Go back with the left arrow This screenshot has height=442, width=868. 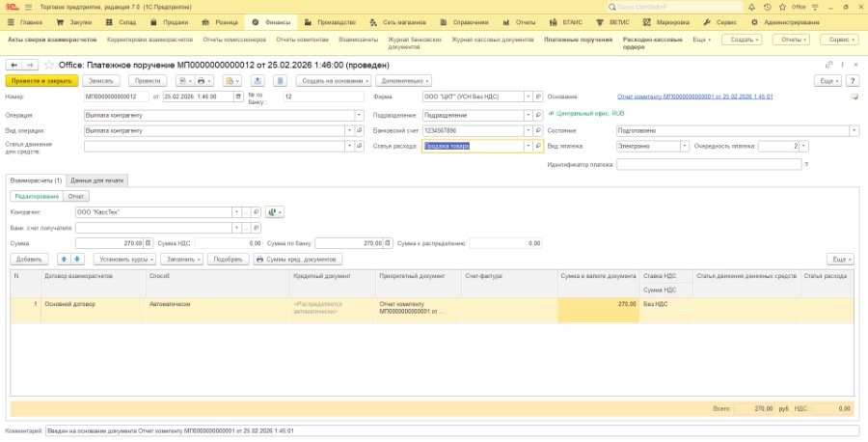pyautogui.click(x=14, y=65)
